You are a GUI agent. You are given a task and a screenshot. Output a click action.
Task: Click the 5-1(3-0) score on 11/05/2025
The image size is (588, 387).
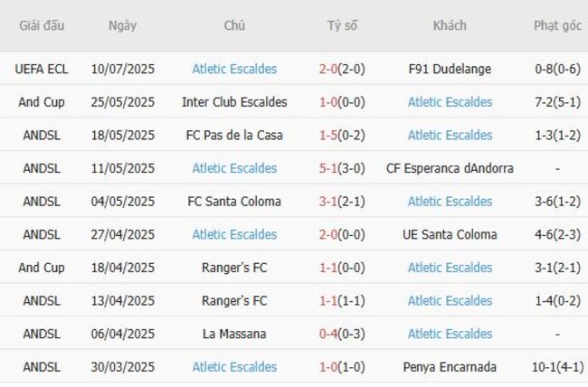tap(342, 168)
